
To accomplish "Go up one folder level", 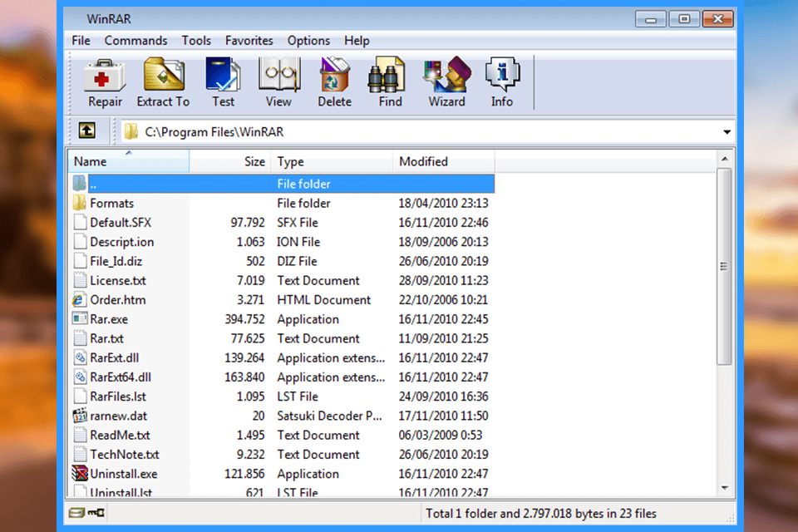I will (87, 131).
